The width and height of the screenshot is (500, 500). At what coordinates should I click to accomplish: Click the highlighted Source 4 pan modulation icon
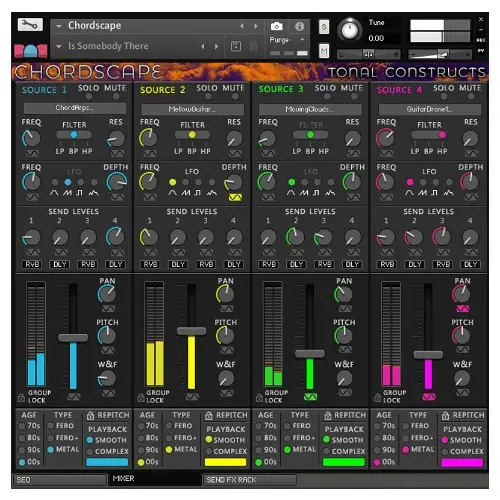(463, 309)
